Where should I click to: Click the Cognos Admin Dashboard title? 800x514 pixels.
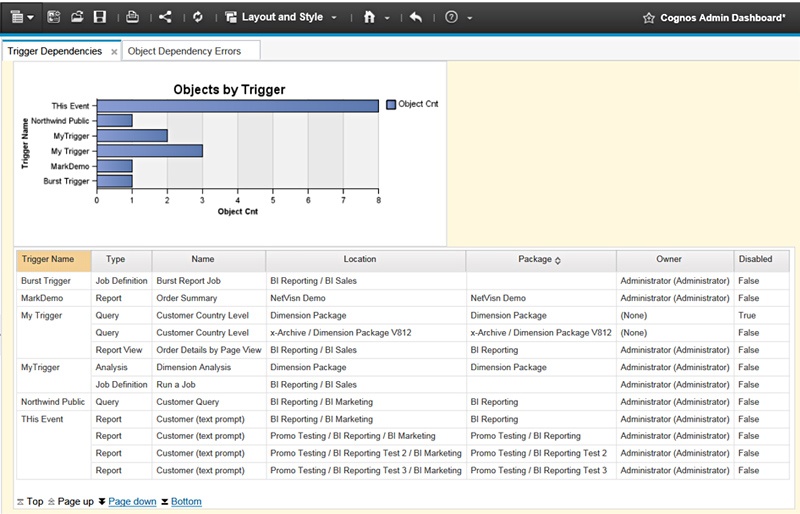pos(722,18)
